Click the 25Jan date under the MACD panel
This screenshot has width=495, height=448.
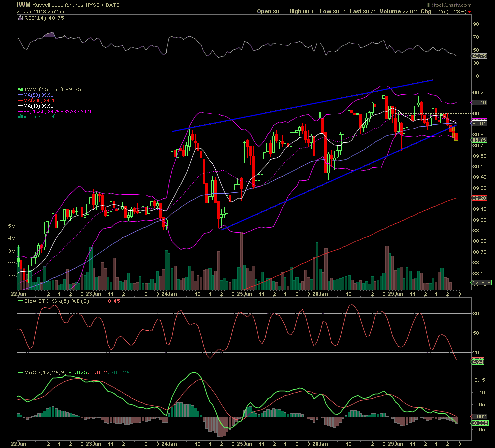tap(244, 444)
